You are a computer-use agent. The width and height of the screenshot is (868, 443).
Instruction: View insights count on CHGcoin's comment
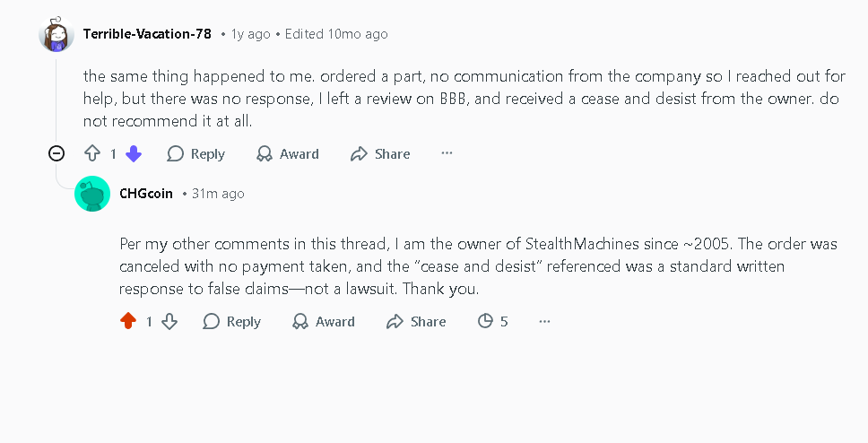click(492, 321)
